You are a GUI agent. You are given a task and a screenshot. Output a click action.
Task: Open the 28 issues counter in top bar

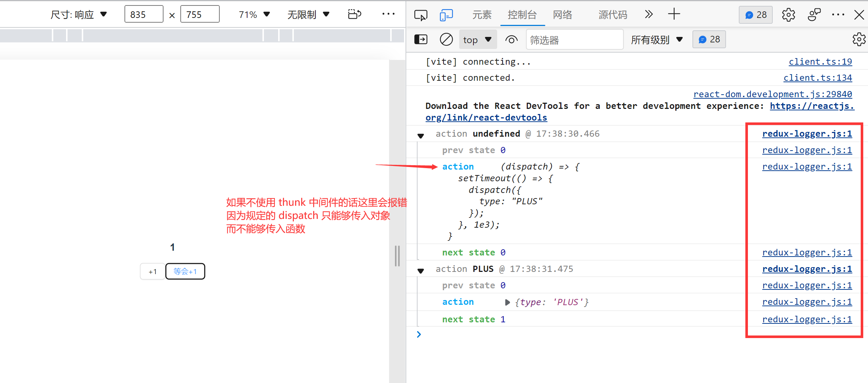(756, 15)
